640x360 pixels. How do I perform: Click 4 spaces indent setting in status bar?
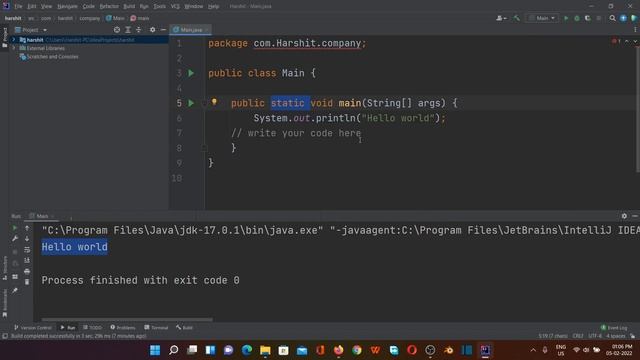coord(616,336)
